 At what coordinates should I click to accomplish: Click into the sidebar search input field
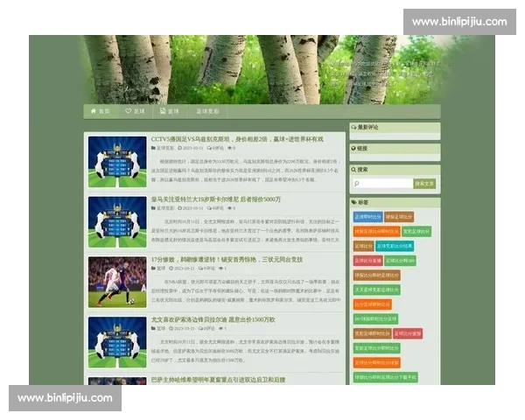(385, 184)
